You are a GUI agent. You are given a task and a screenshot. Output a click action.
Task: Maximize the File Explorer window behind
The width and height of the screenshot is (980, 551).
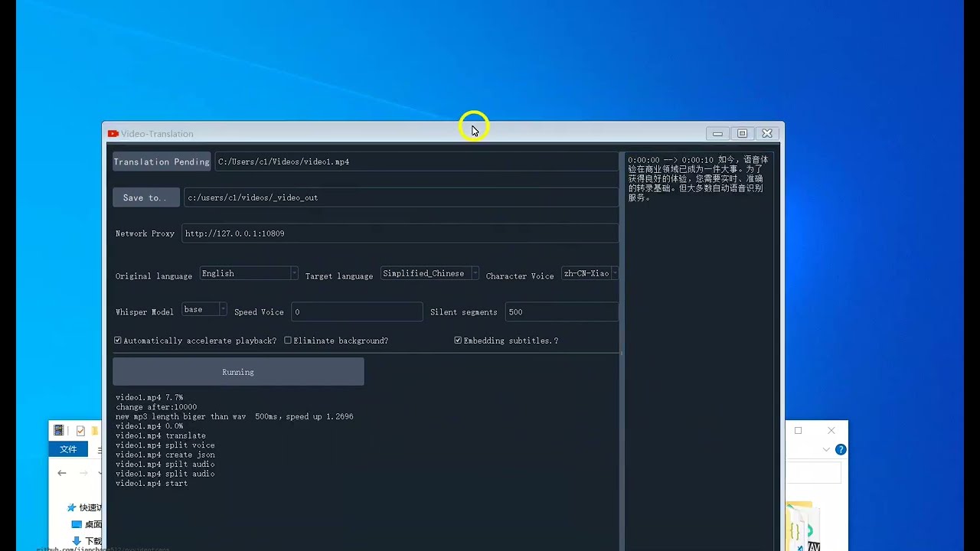pos(798,431)
